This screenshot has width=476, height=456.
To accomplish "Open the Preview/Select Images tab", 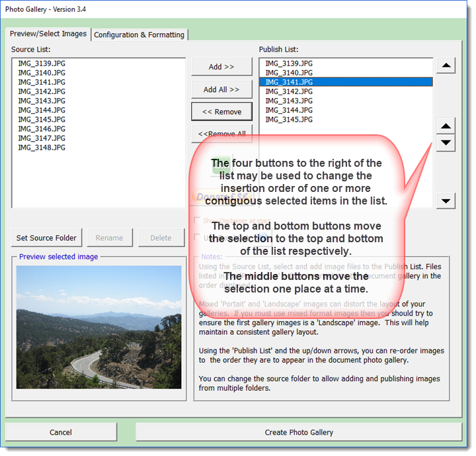I will 48,34.
